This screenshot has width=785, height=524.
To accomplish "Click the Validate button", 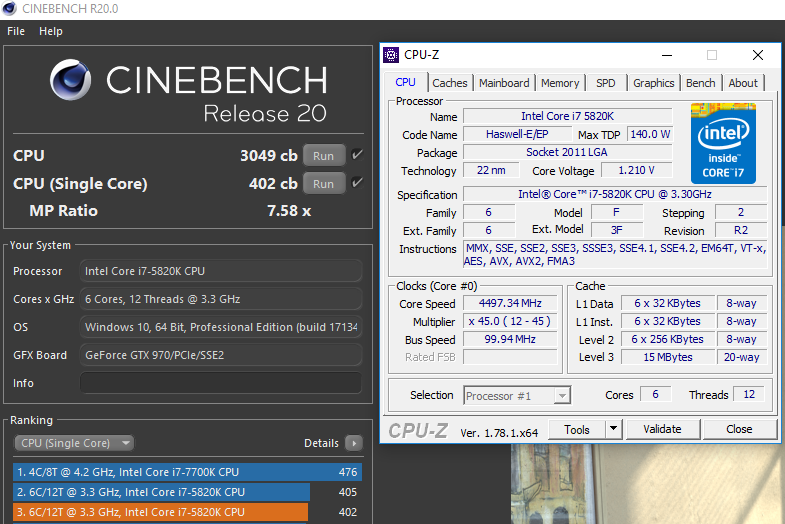I will 662,429.
